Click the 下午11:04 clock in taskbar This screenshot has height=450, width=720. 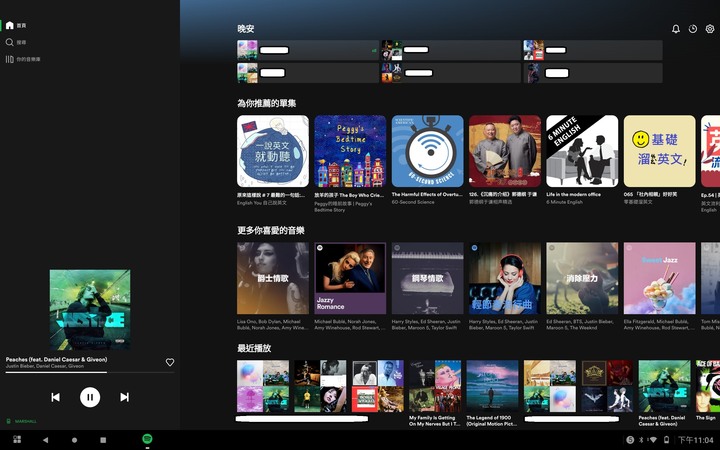pos(696,440)
